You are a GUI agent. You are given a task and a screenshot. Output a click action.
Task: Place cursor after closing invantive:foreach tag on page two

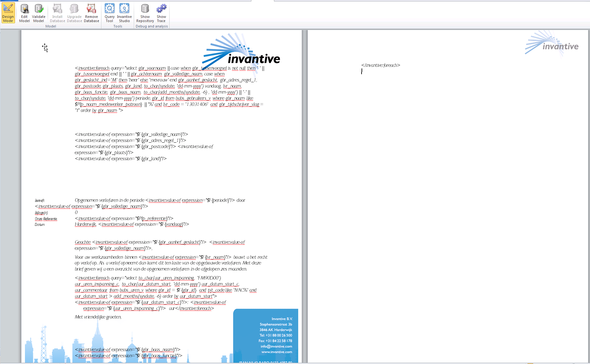pyautogui.click(x=401, y=65)
